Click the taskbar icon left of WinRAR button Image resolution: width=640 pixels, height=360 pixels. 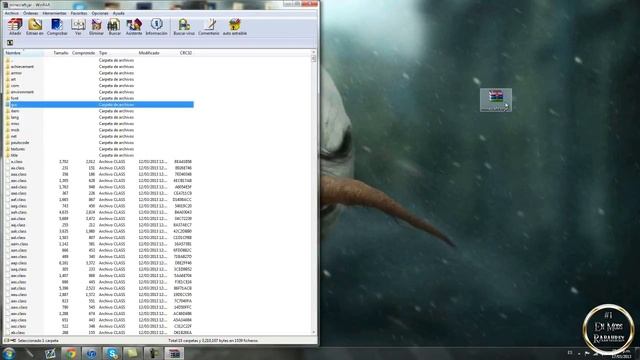(153, 353)
